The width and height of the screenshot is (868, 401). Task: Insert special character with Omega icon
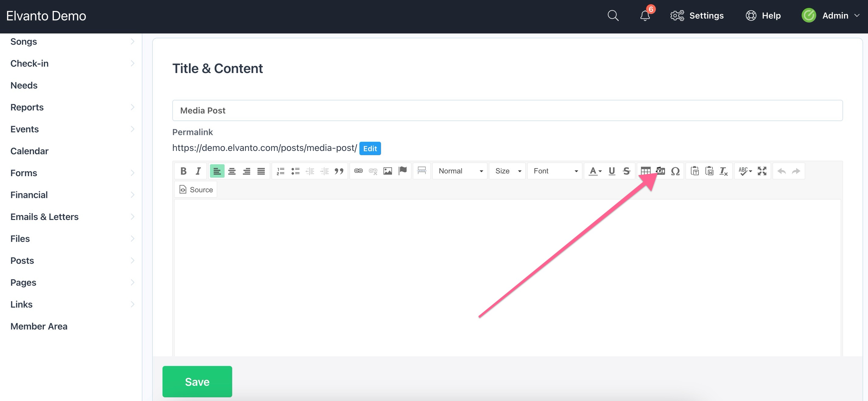click(x=675, y=171)
